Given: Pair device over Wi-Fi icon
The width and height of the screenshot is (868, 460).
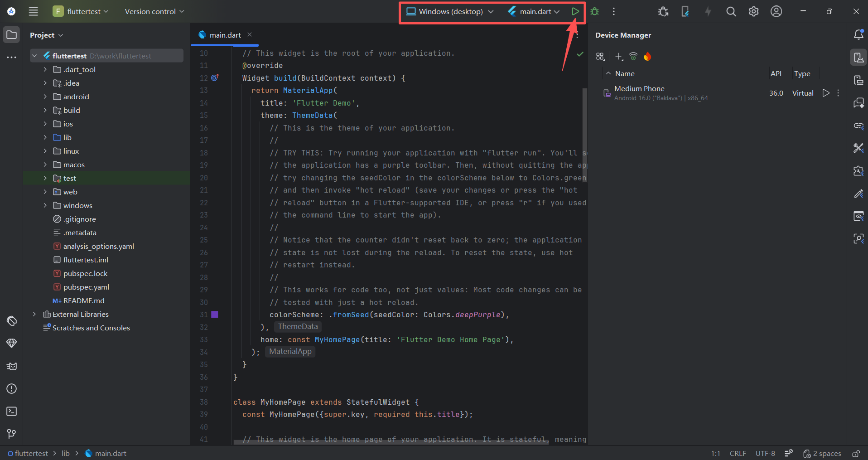Looking at the screenshot, I should coord(633,56).
